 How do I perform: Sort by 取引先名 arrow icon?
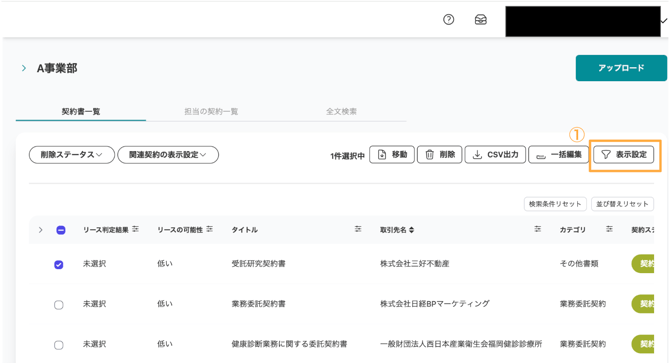click(x=411, y=230)
